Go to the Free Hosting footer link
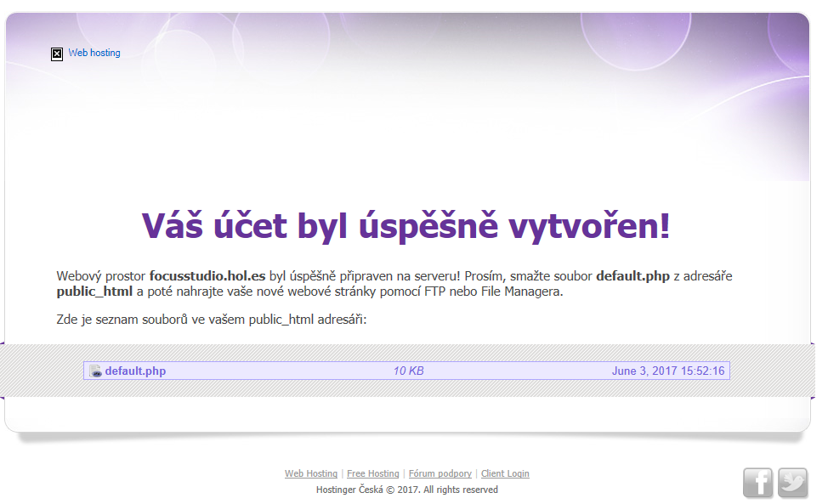This screenshot has height=504, width=828. point(372,474)
